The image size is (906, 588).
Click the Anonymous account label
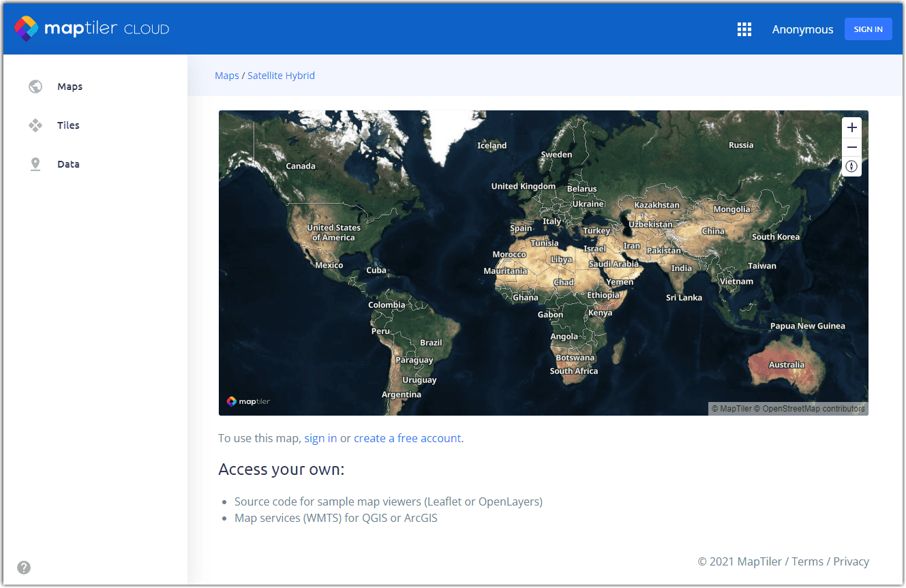coord(802,29)
